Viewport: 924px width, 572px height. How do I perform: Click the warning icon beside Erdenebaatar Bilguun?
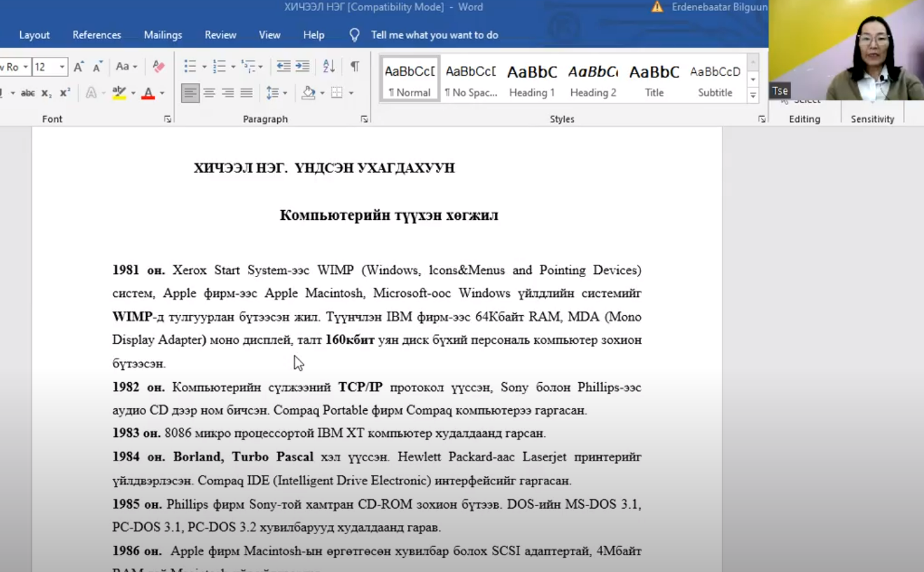coord(657,7)
